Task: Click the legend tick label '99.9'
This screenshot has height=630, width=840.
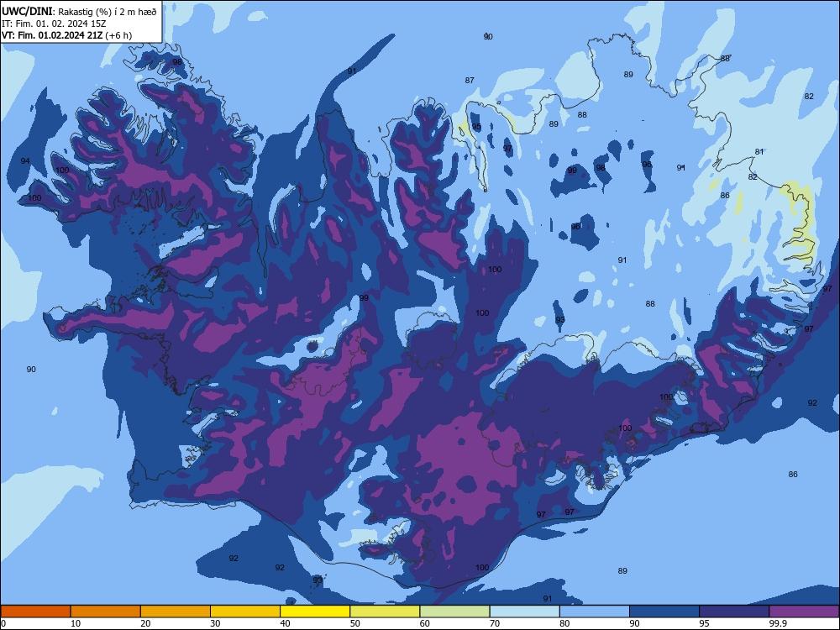Action: 778,623
